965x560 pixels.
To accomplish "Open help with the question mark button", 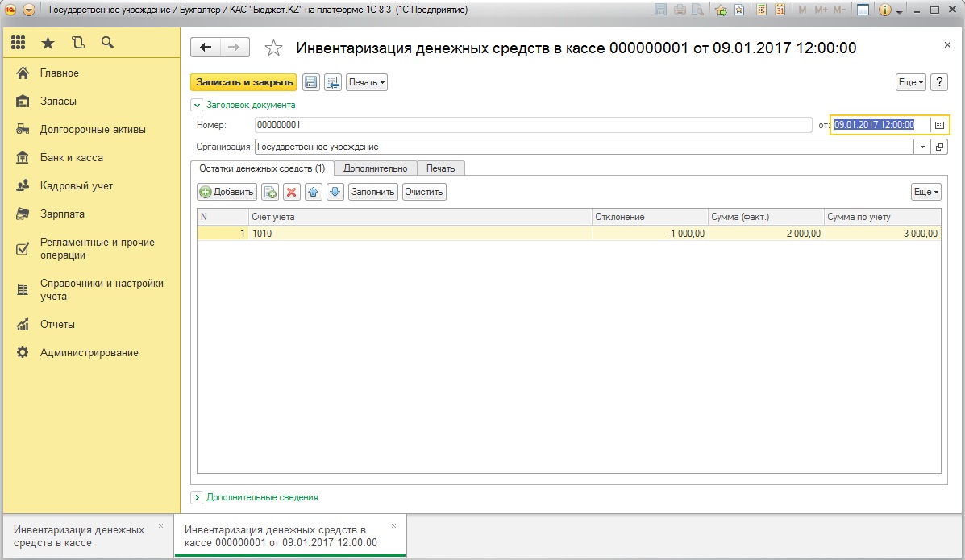I will click(x=939, y=82).
